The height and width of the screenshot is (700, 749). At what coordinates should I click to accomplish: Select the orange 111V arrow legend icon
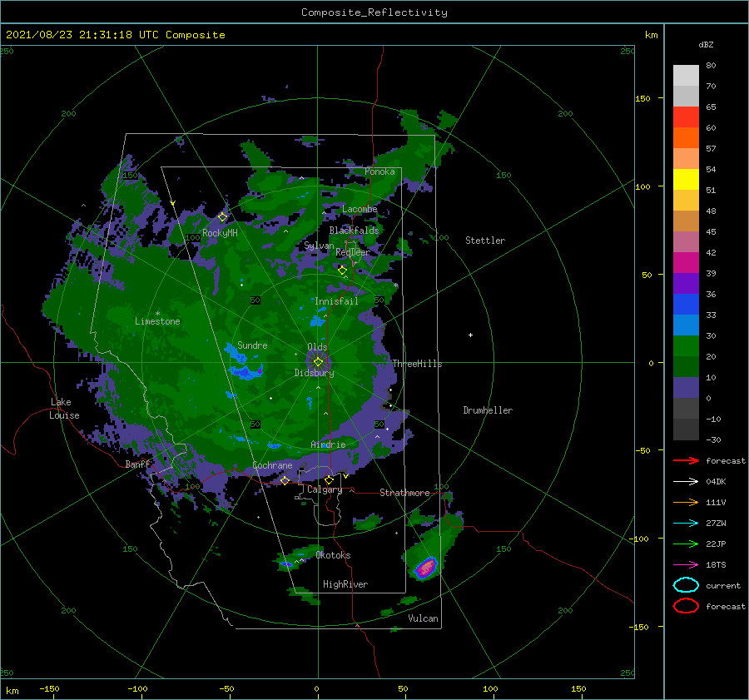[686, 502]
